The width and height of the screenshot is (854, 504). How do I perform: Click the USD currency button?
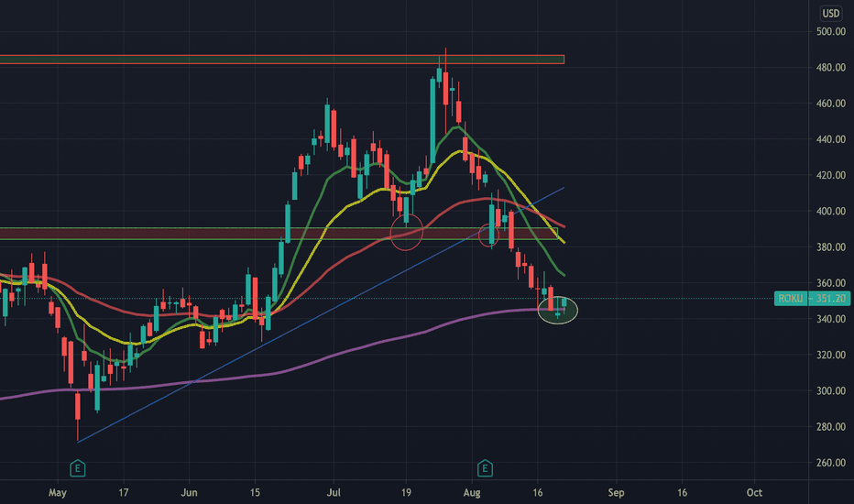pos(830,13)
